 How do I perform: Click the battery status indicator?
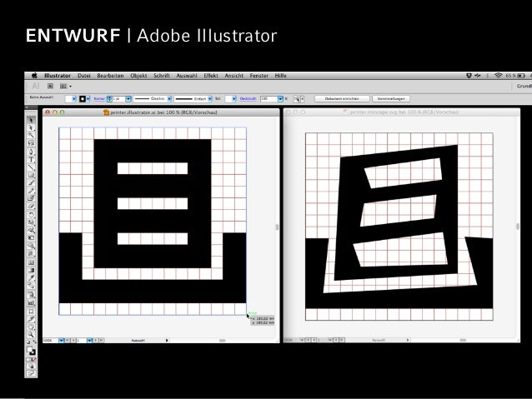coord(515,76)
